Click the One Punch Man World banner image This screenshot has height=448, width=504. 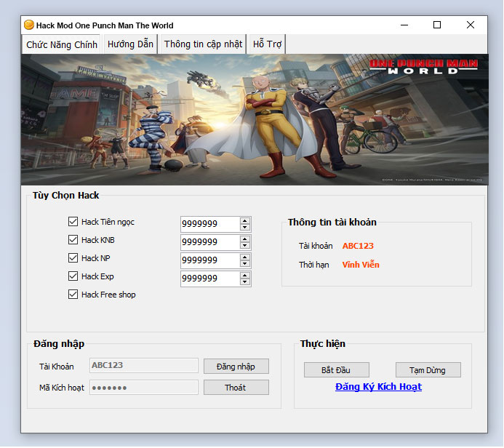click(x=255, y=119)
